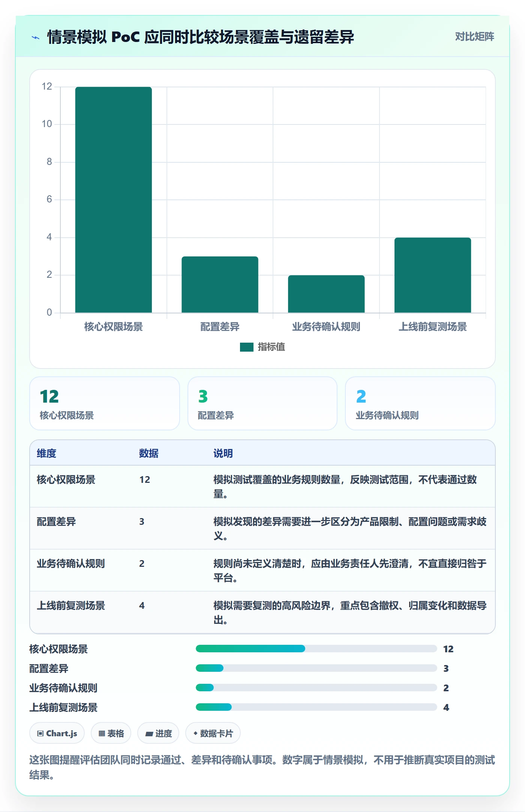Click the 表格 tag chip
The height and width of the screenshot is (812, 525).
coord(111,733)
